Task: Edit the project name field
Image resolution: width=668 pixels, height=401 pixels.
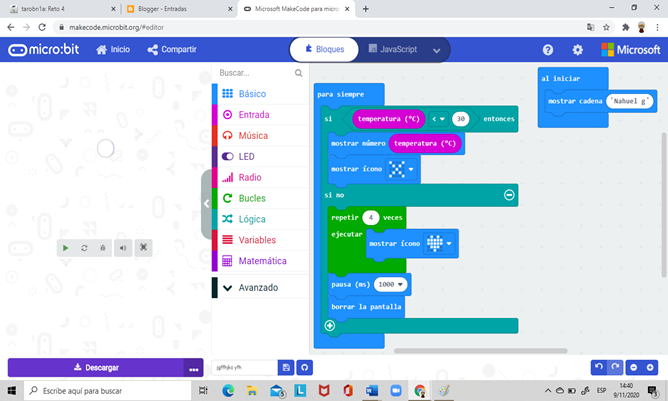Action: 245,367
